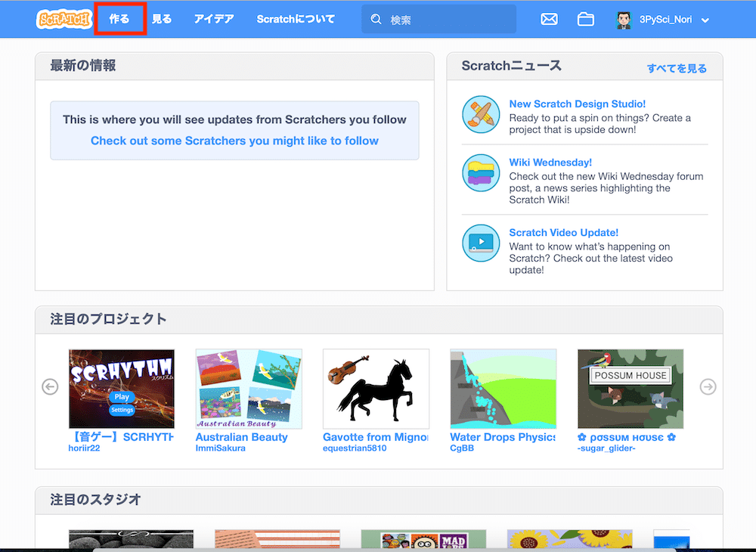
Task: Open messages envelope icon
Action: [549, 20]
